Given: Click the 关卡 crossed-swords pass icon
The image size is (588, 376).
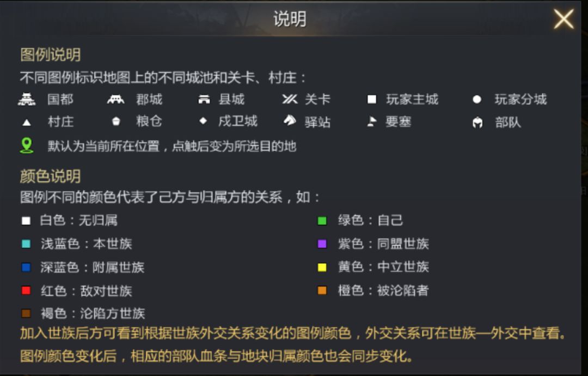Looking at the screenshot, I should tap(290, 99).
